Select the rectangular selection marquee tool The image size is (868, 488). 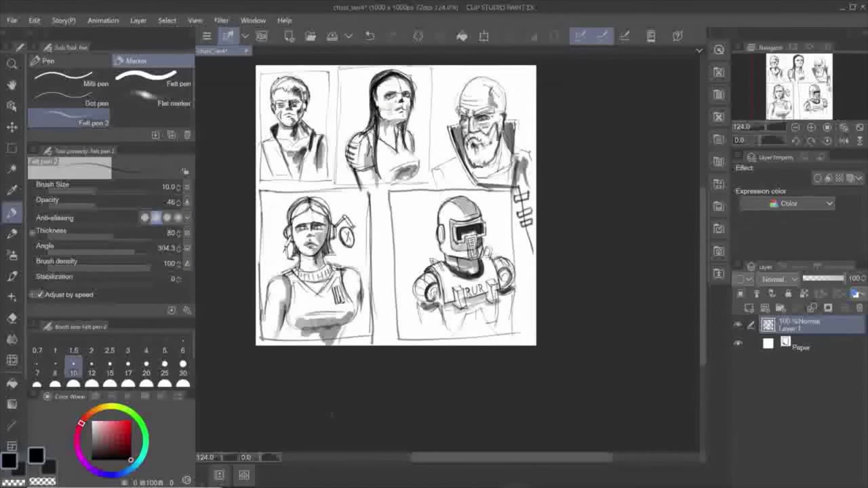(12, 148)
